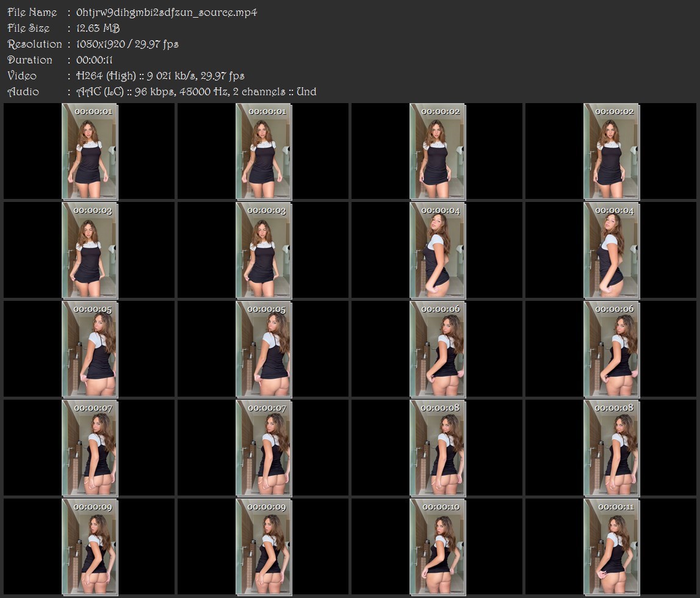Image resolution: width=700 pixels, height=598 pixels.
Task: Open the first thumbnail stamped 00:00:02
Action: 438,151
